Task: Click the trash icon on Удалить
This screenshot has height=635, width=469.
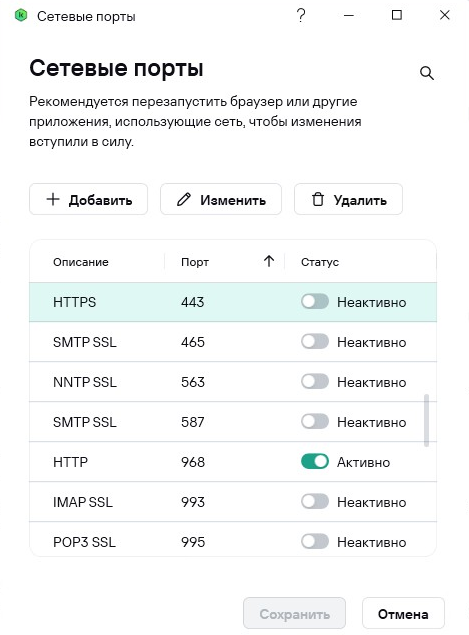Action: coord(318,199)
